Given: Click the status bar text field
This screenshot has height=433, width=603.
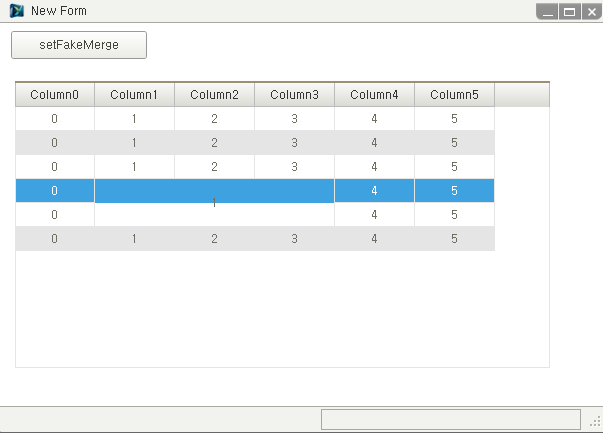Looking at the screenshot, I should [451, 419].
